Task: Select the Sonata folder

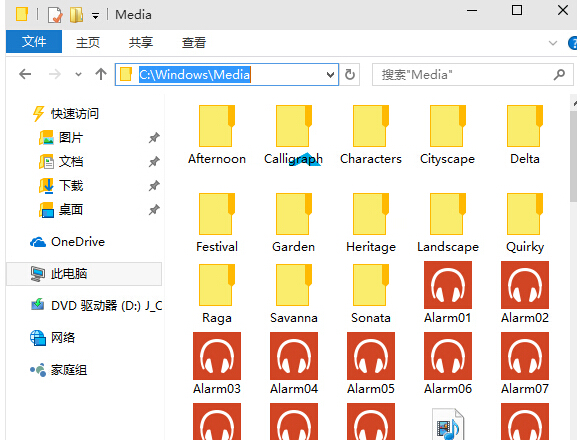Action: tap(371, 294)
